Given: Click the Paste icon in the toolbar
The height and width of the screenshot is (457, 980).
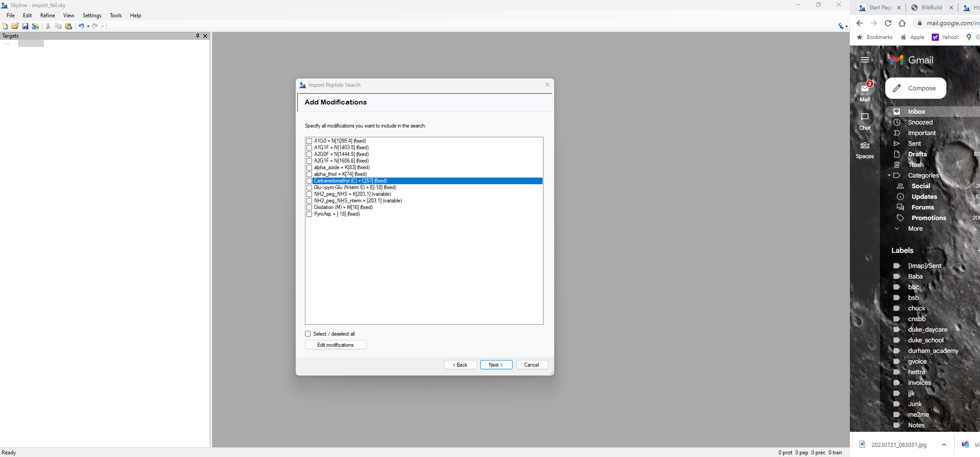Looking at the screenshot, I should click(x=69, y=26).
